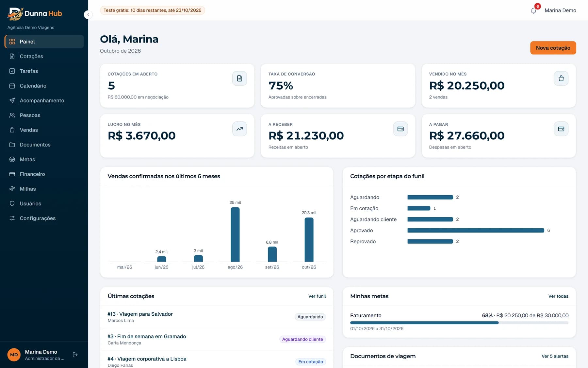Open the Ver funil link
This screenshot has width=588, height=368.
click(317, 296)
